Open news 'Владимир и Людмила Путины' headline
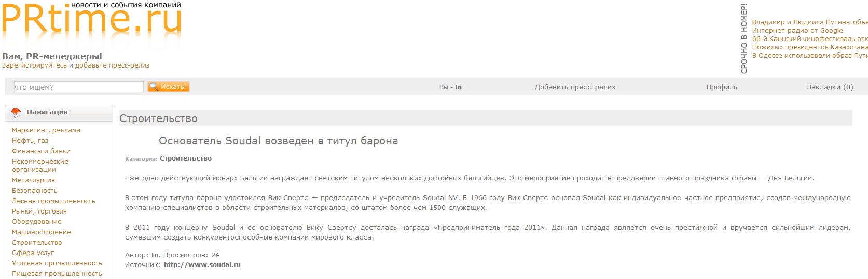Viewport: 868px width, 279px height. [810, 22]
